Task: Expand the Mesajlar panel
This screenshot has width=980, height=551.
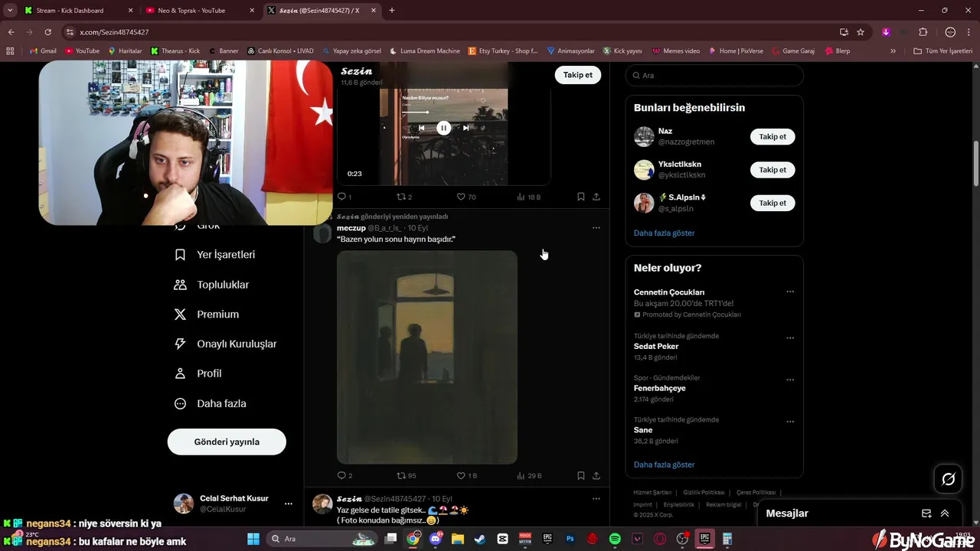Action: [945, 514]
